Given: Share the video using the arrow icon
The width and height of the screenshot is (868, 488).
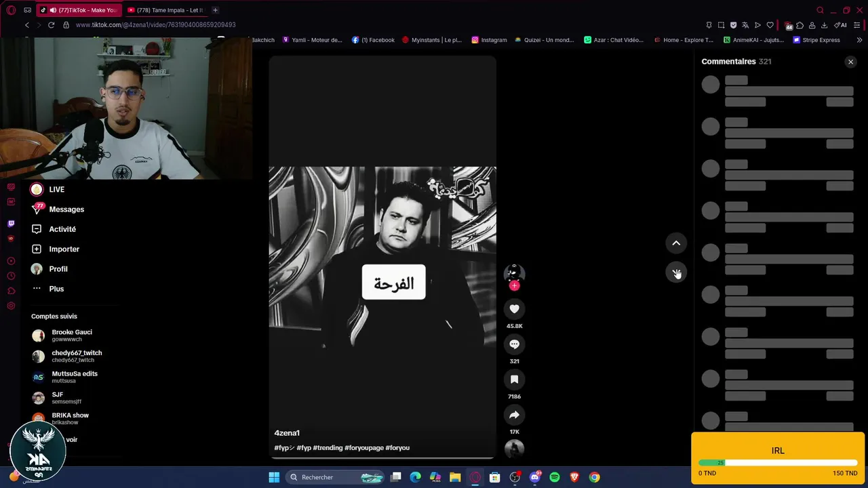Looking at the screenshot, I should (x=514, y=415).
